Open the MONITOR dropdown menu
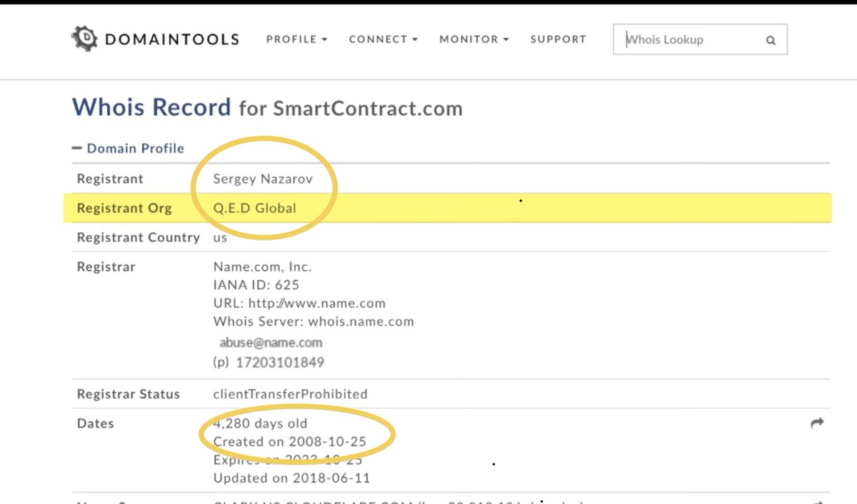The height and width of the screenshot is (504, 857). click(474, 39)
